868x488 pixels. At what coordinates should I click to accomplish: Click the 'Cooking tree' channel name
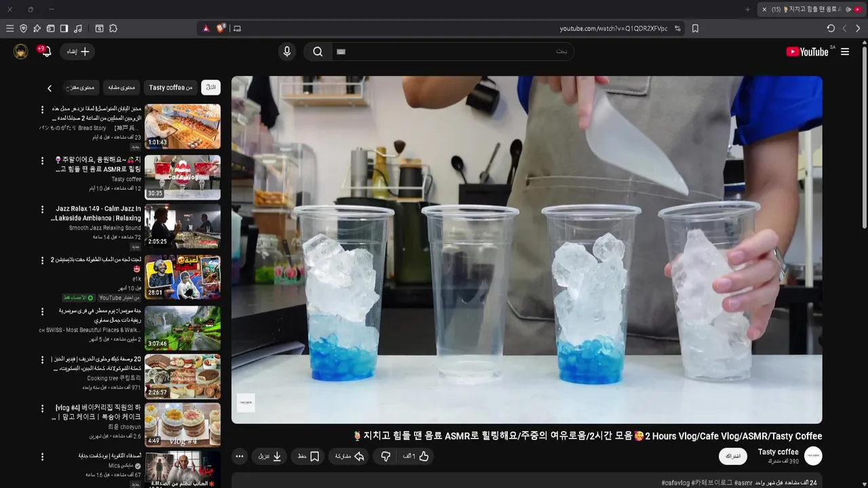click(x=114, y=379)
